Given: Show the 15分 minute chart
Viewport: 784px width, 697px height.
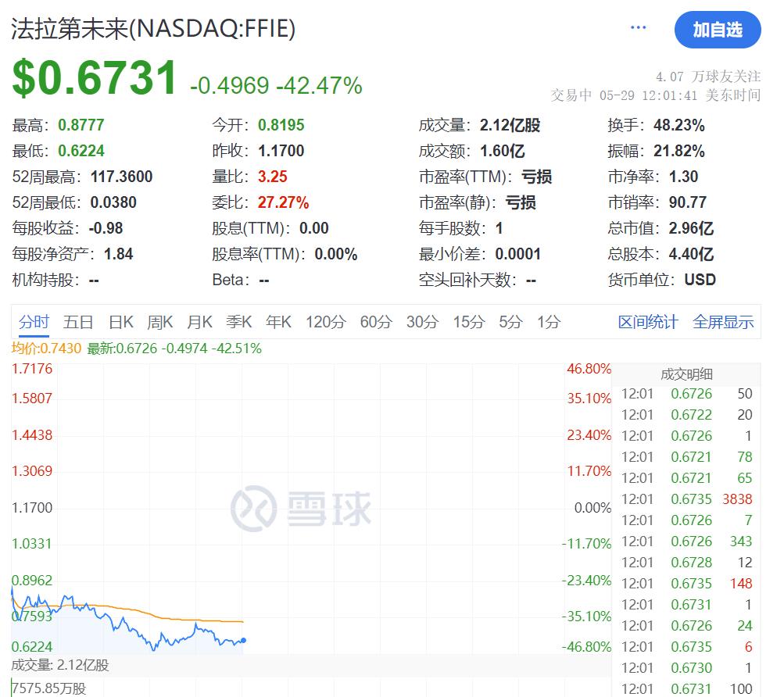Looking at the screenshot, I should pyautogui.click(x=469, y=322).
